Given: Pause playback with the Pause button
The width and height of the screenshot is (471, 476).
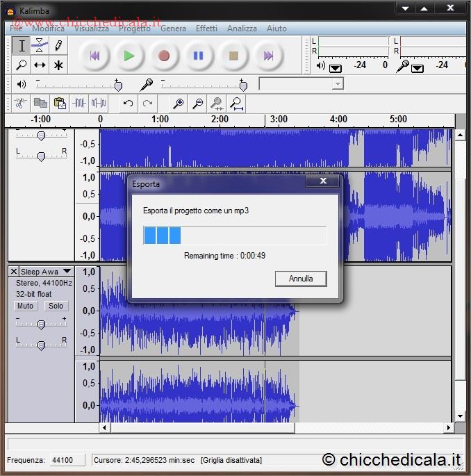Looking at the screenshot, I should click(199, 56).
